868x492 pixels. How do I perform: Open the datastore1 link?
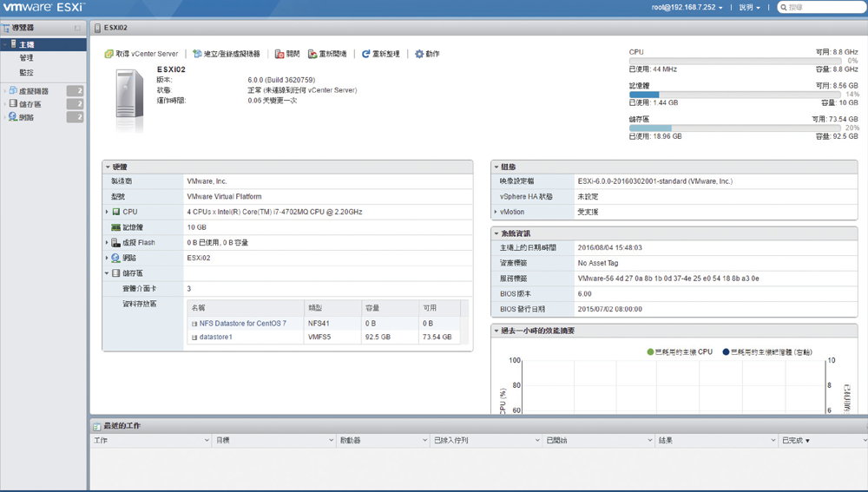pyautogui.click(x=215, y=337)
